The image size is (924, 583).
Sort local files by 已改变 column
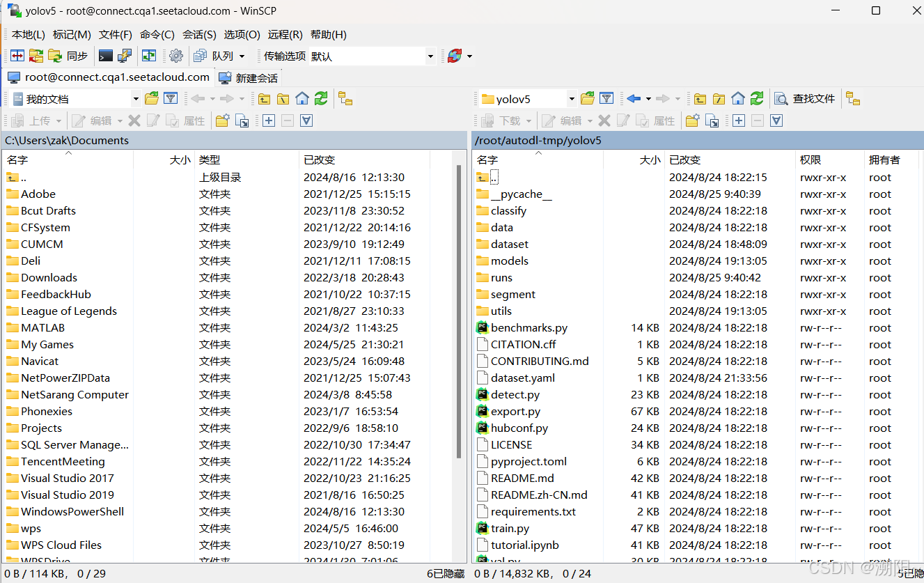coord(365,160)
